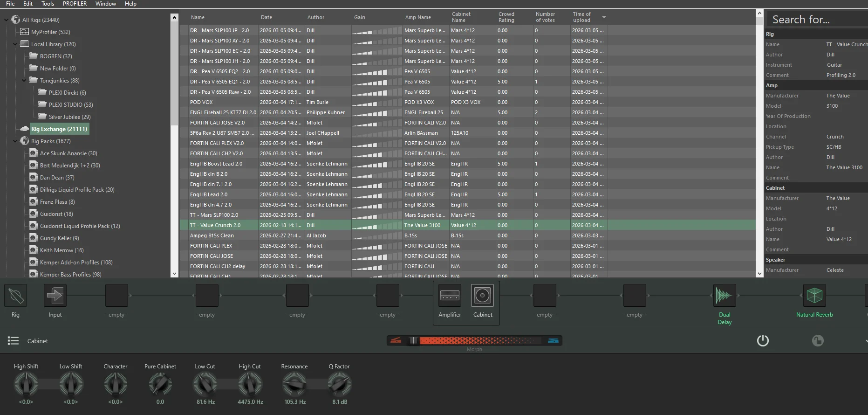Open the Amplifier module
Viewport: 868px width, 415px height.
pyautogui.click(x=450, y=296)
